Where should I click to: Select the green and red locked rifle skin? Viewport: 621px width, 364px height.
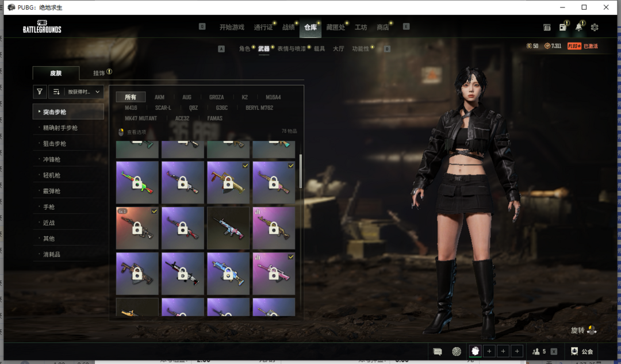pyautogui.click(x=137, y=182)
